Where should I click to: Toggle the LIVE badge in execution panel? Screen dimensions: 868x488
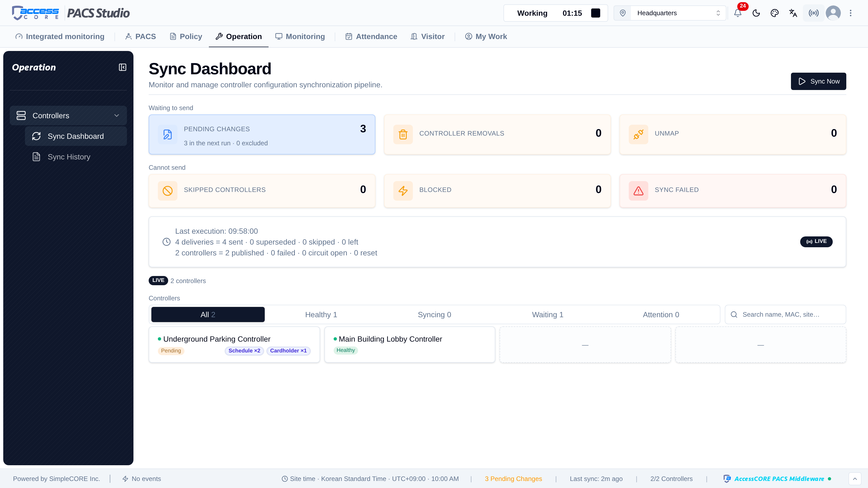[x=816, y=242]
